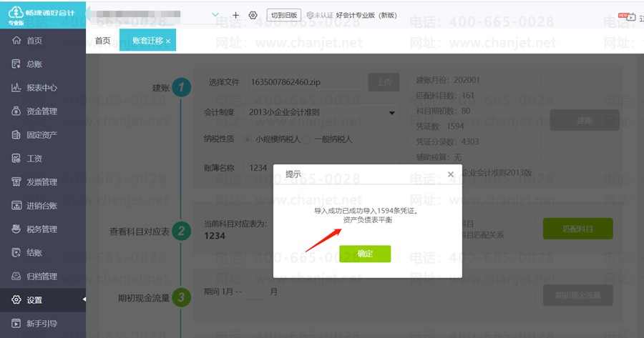Select 一般纳税人 radio button
The height and width of the screenshot is (338, 644).
coord(306,139)
